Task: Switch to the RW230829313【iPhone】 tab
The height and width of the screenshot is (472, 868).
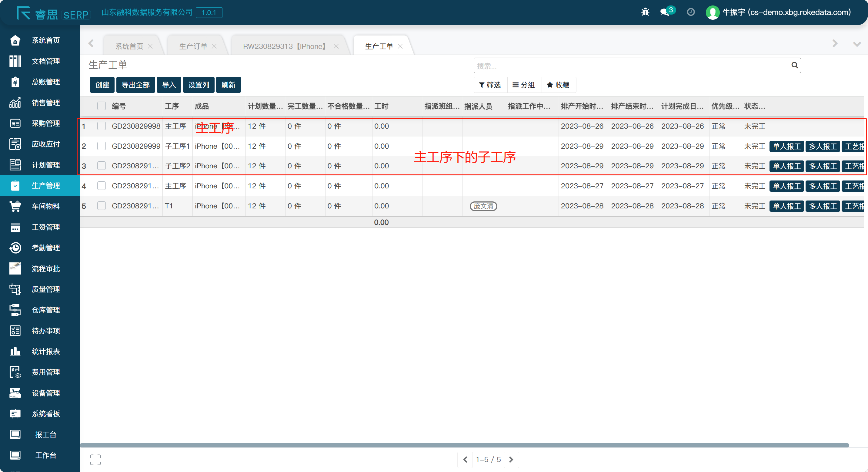Action: coord(285,46)
